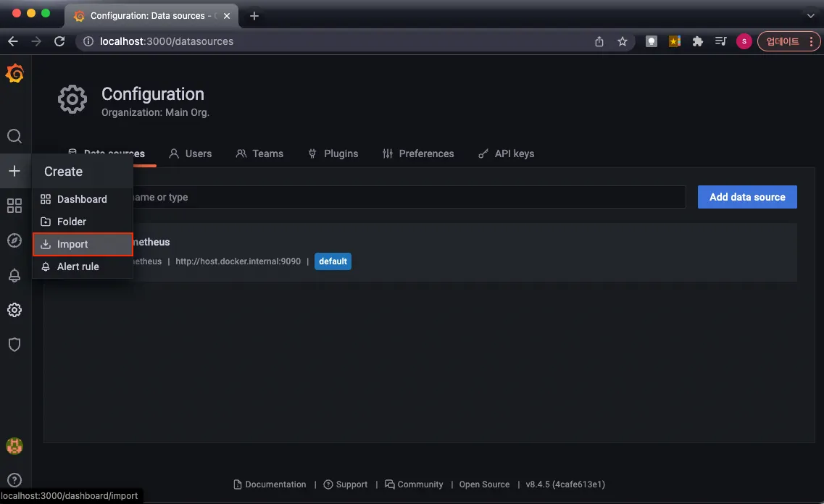Click the gray square extension icon
Image resolution: width=824 pixels, height=504 pixels.
[x=651, y=41]
